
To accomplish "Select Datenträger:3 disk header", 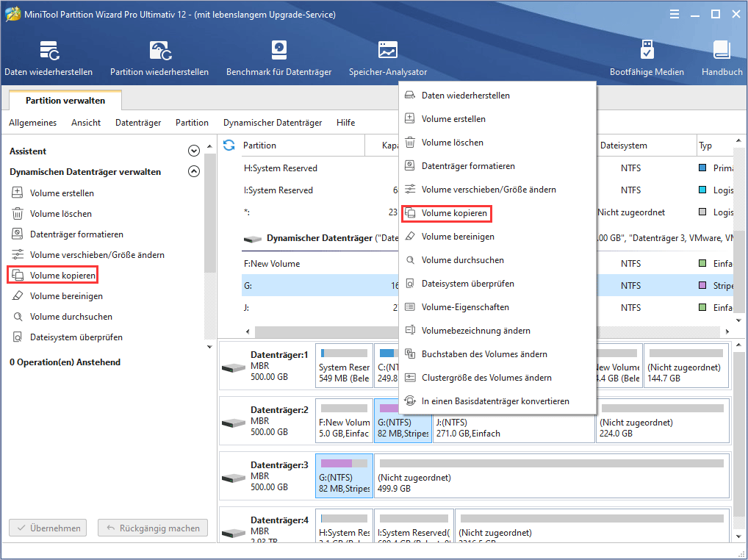I will click(266, 476).
